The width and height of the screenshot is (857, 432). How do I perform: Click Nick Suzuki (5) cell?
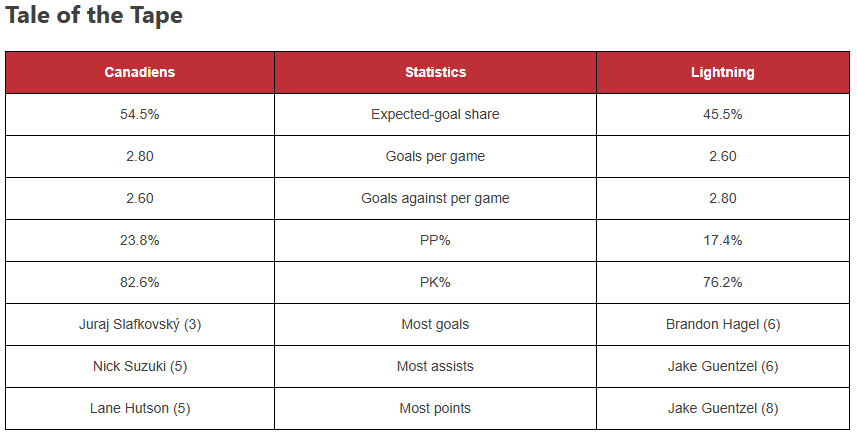(x=140, y=366)
